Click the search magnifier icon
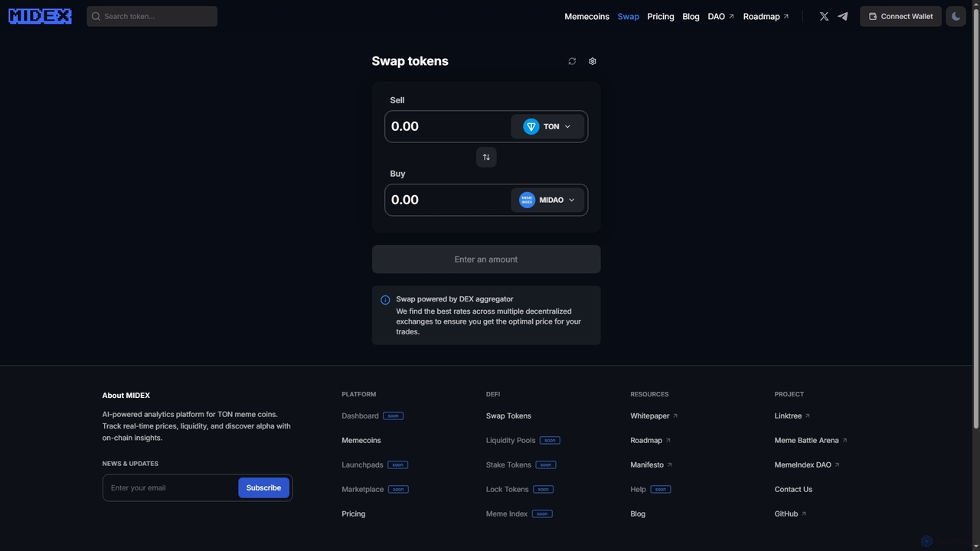980x551 pixels. point(96,16)
